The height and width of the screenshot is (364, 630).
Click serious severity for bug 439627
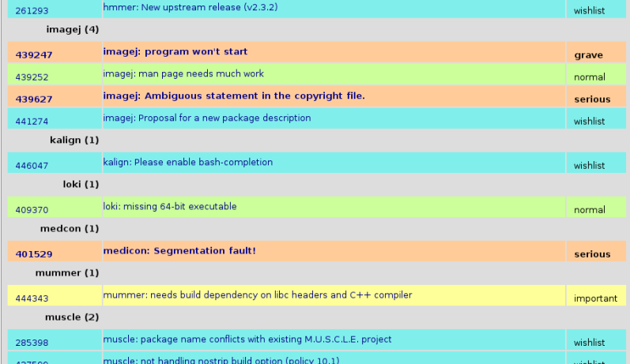pyautogui.click(x=592, y=99)
